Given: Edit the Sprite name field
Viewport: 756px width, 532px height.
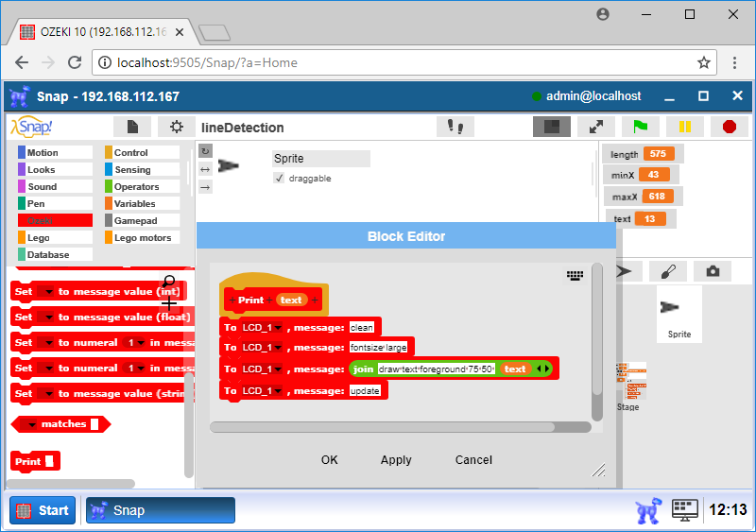Looking at the screenshot, I should (x=321, y=158).
